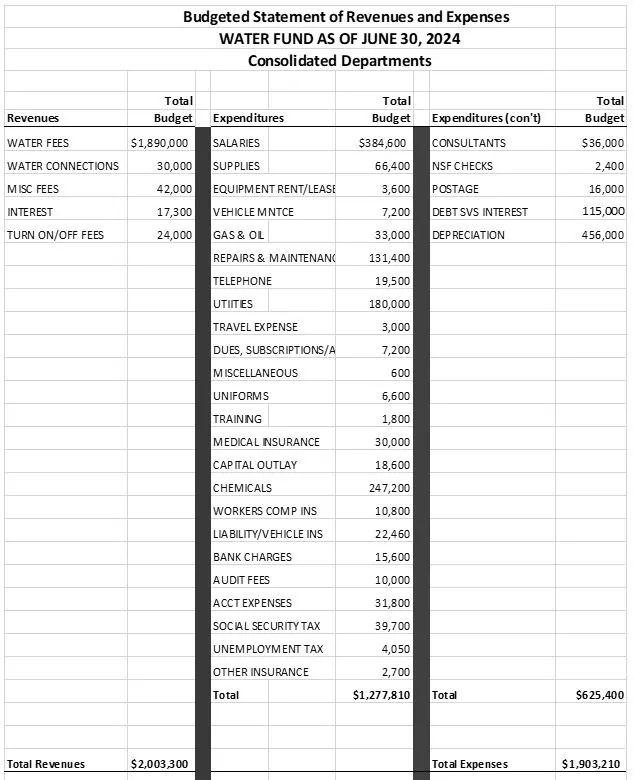
Task: Click the Total Revenues label
Action: point(46,764)
